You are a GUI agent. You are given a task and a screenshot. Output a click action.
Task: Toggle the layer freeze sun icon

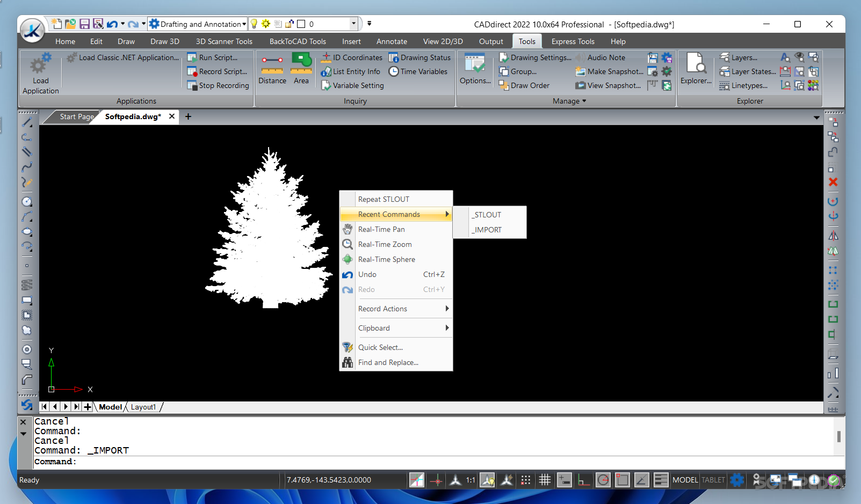266,24
